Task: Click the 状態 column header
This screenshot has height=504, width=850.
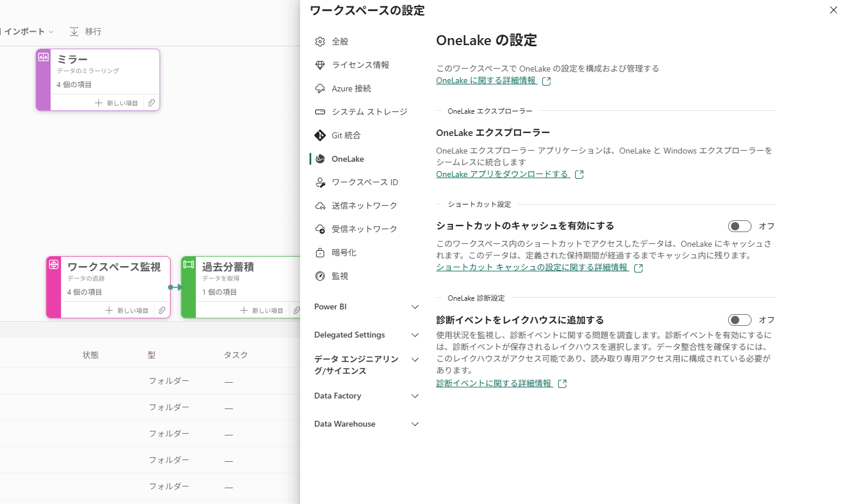Action: 90,355
